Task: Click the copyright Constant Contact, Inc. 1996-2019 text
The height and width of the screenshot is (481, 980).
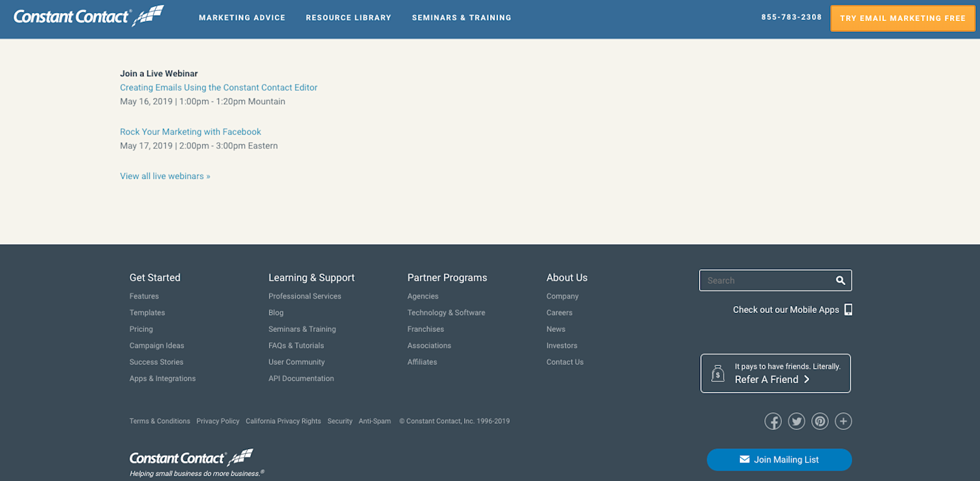Action: [x=454, y=421]
